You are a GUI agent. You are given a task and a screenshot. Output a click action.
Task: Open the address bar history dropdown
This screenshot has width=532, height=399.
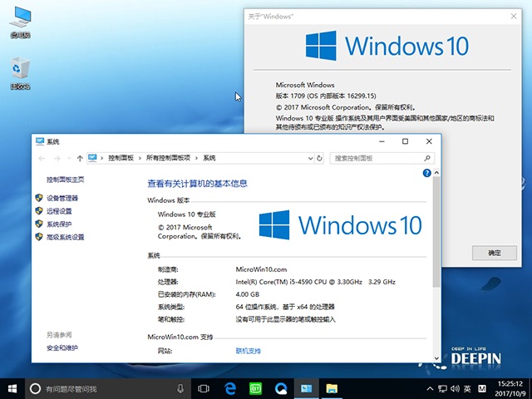(310, 158)
